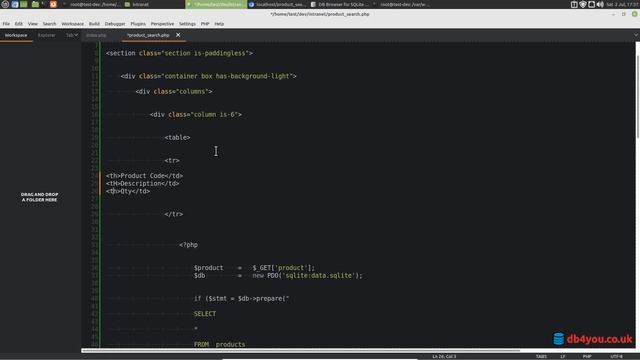This screenshot has width=640, height=360.
Task: Click the <?php opening tag line
Action: point(188,245)
